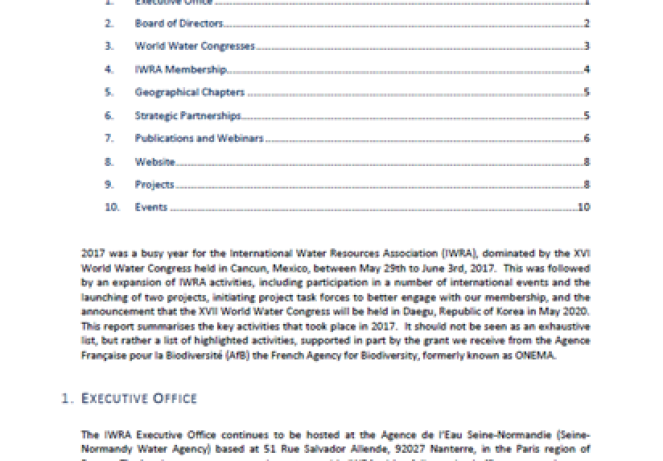
Task: Open Strategic Partnerships contents entry
Action: [188, 115]
